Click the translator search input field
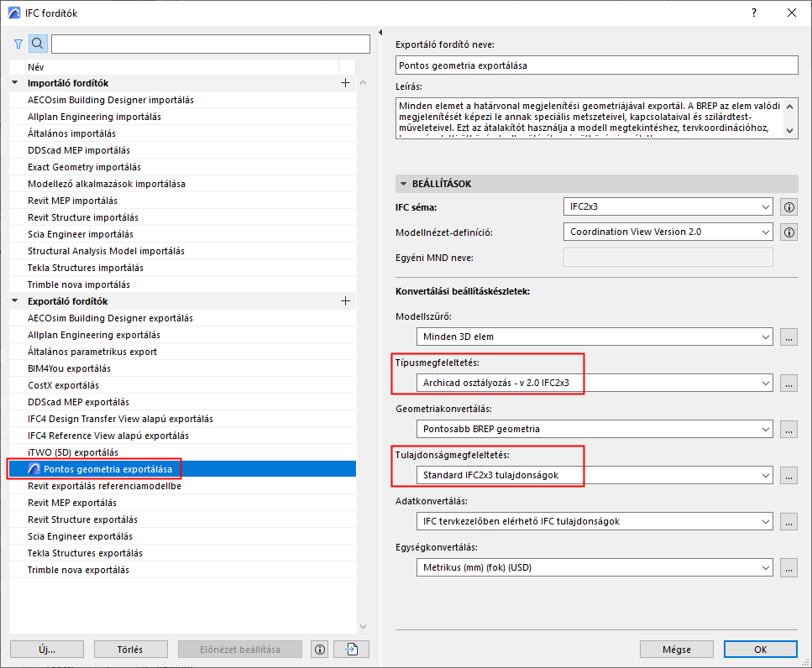812x668 pixels. point(210,44)
